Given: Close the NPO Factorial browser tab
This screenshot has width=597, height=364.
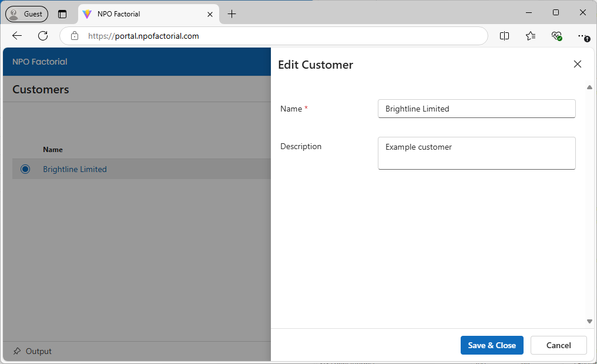Looking at the screenshot, I should pyautogui.click(x=210, y=14).
